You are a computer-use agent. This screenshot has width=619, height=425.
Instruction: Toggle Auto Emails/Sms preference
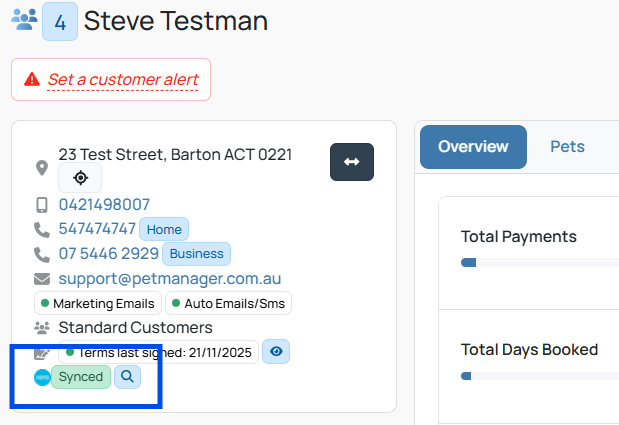coord(229,303)
